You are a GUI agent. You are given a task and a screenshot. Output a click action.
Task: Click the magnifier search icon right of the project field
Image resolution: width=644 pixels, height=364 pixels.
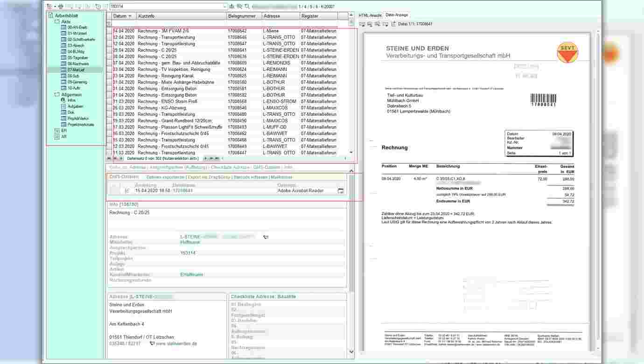click(x=239, y=7)
